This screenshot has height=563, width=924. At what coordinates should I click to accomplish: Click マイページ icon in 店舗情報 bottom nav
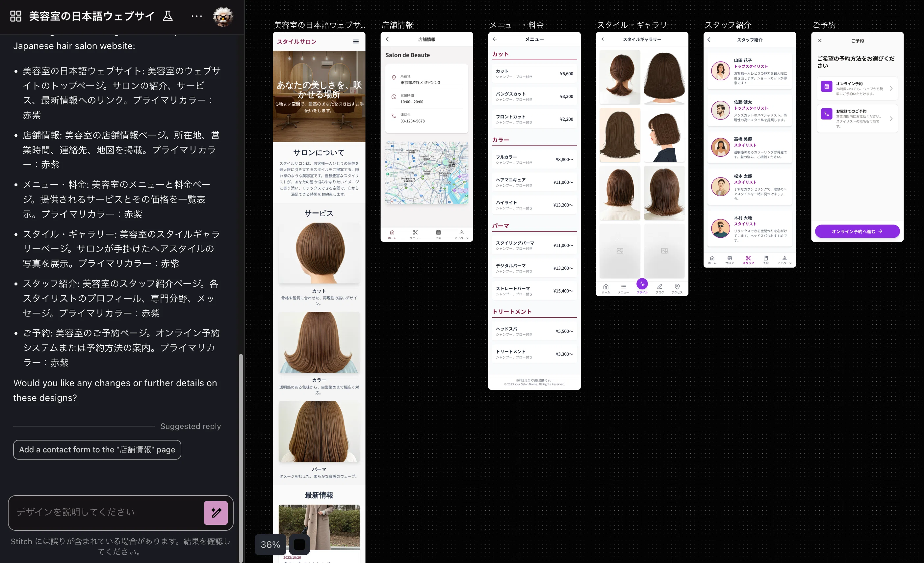462,234
